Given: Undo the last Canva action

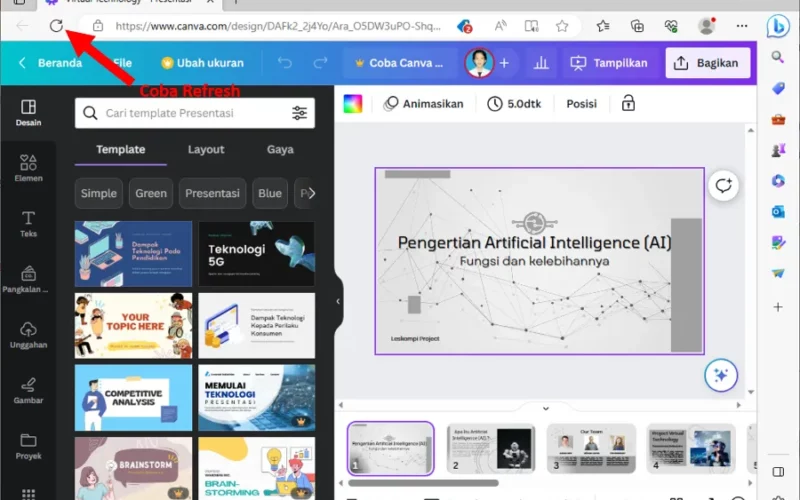Looking at the screenshot, I should coord(285,63).
